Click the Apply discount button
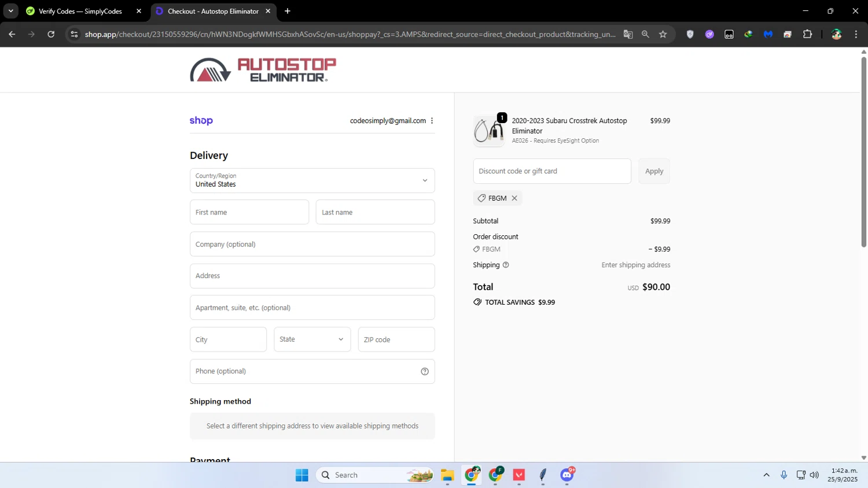This screenshot has width=868, height=488. [654, 171]
